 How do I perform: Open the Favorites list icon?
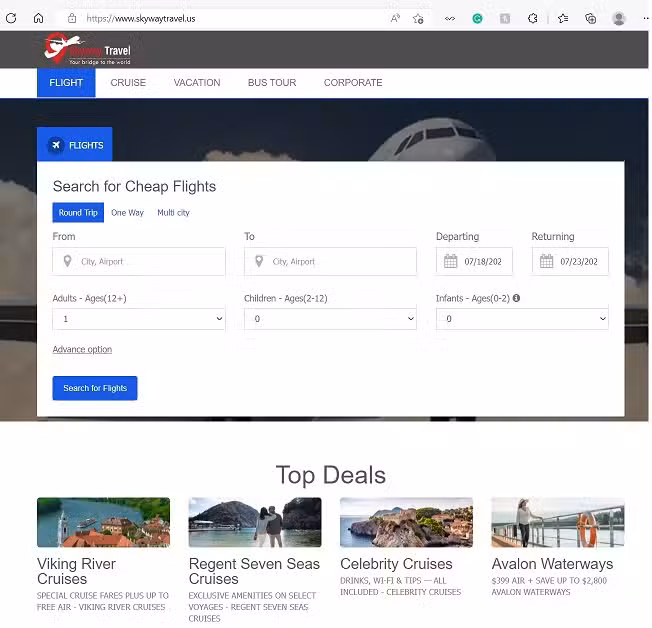[x=563, y=18]
